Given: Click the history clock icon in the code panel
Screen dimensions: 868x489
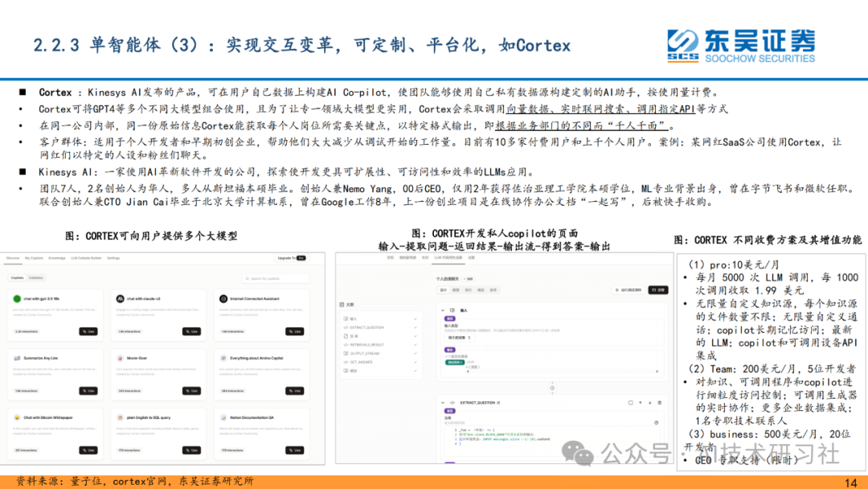Looking at the screenshot, I should 655,423.
